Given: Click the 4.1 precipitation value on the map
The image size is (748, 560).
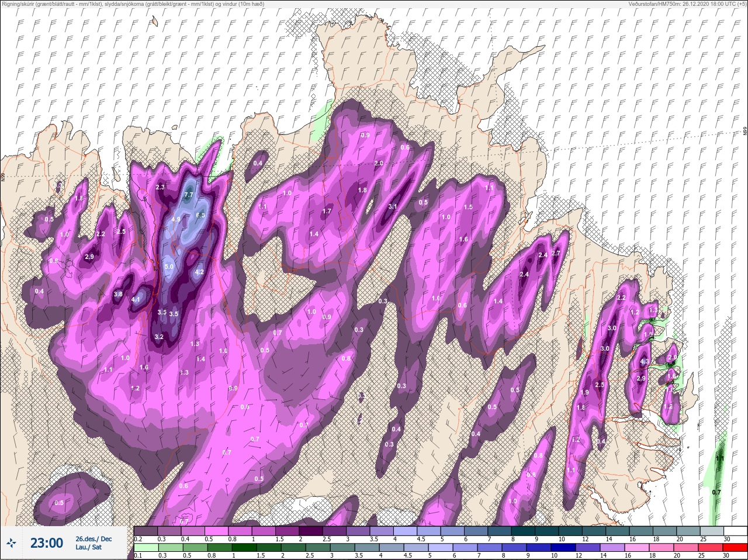Looking at the screenshot, I should [x=136, y=299].
